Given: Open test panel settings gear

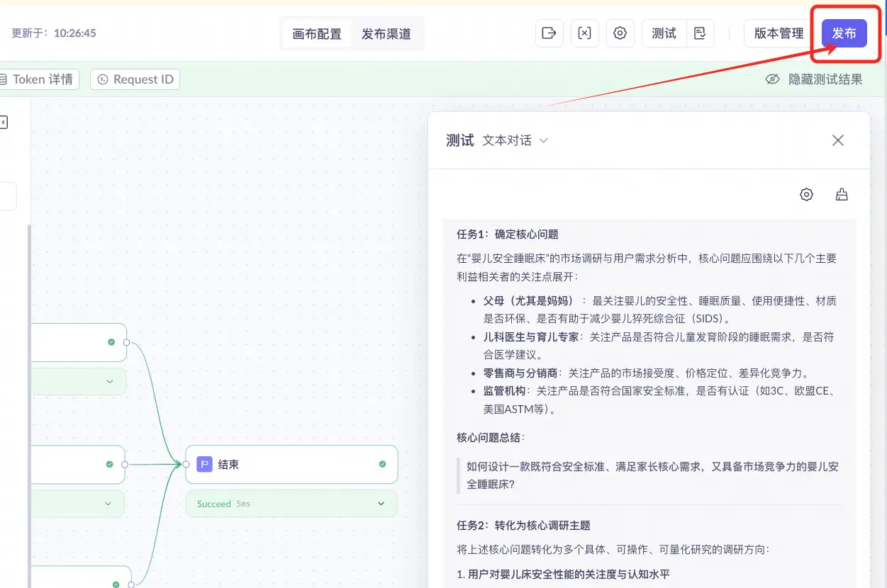Looking at the screenshot, I should coord(806,194).
